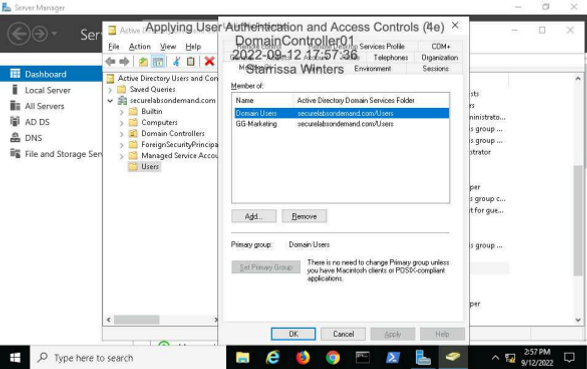Select GG-Marketing group row
The height and width of the screenshot is (369, 587).
click(341, 124)
